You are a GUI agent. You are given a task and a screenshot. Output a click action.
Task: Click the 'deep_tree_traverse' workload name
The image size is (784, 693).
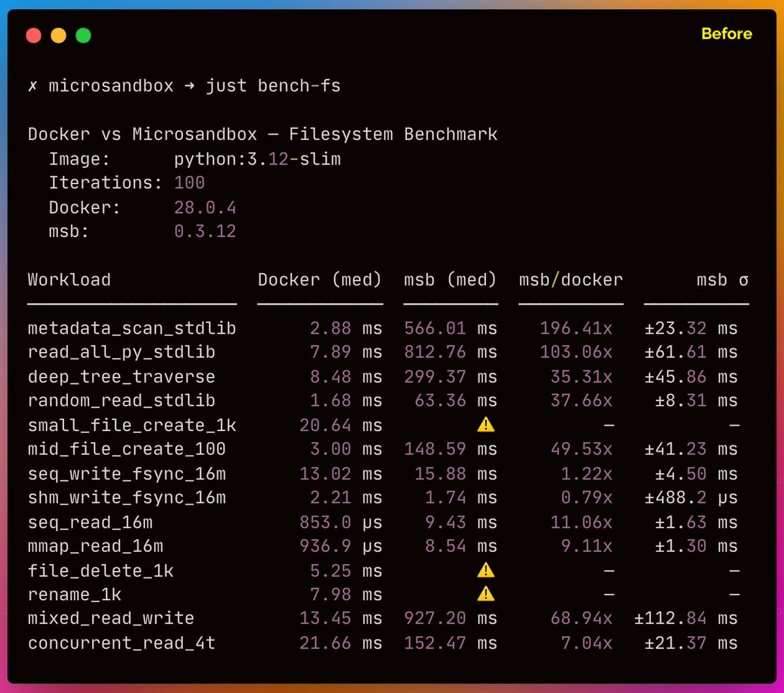(x=122, y=377)
